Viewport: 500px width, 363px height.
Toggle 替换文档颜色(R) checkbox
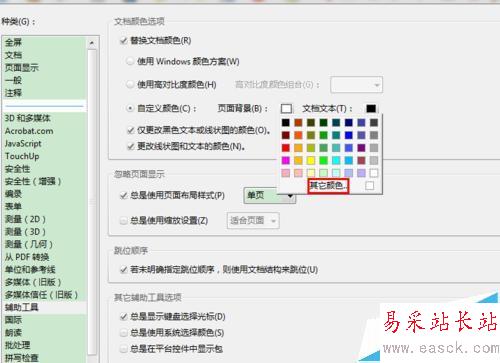click(124, 41)
